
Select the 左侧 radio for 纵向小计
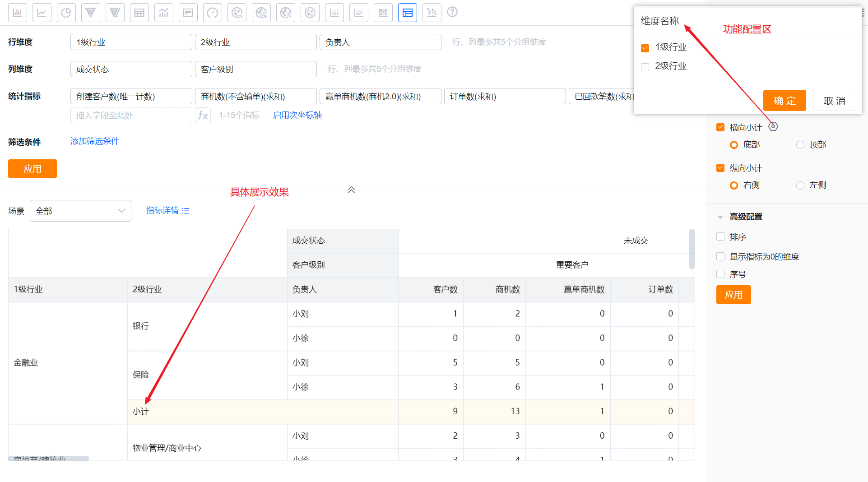click(x=800, y=185)
